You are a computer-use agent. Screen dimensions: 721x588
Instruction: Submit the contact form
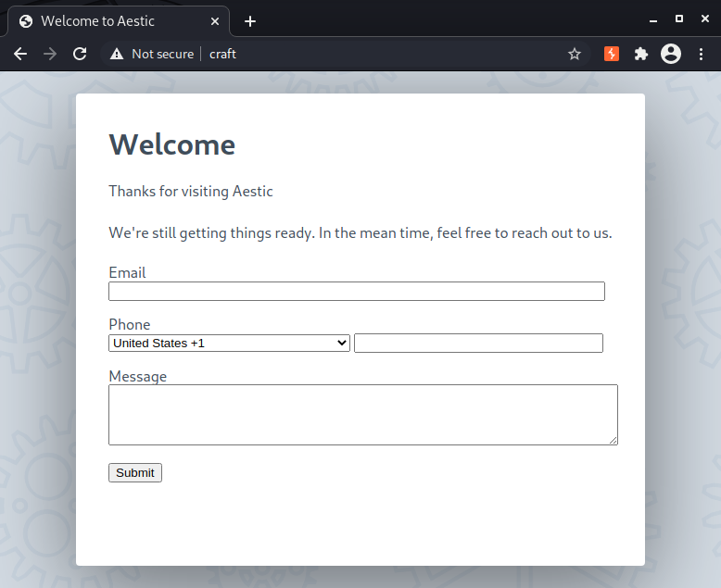click(135, 472)
